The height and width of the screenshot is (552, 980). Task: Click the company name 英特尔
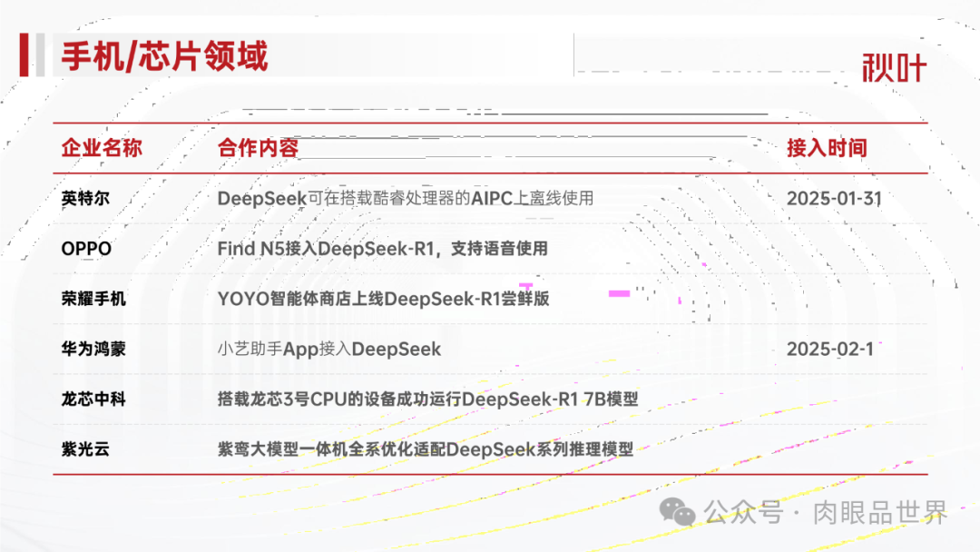point(85,198)
